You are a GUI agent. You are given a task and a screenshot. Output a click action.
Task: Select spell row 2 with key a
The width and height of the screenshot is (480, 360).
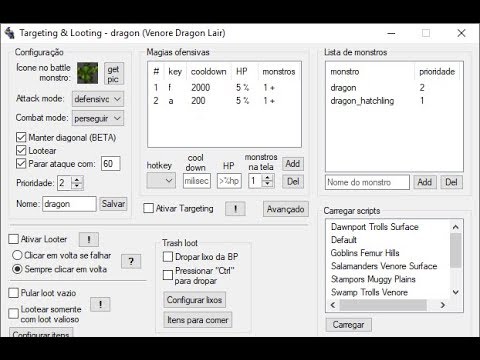click(x=224, y=101)
